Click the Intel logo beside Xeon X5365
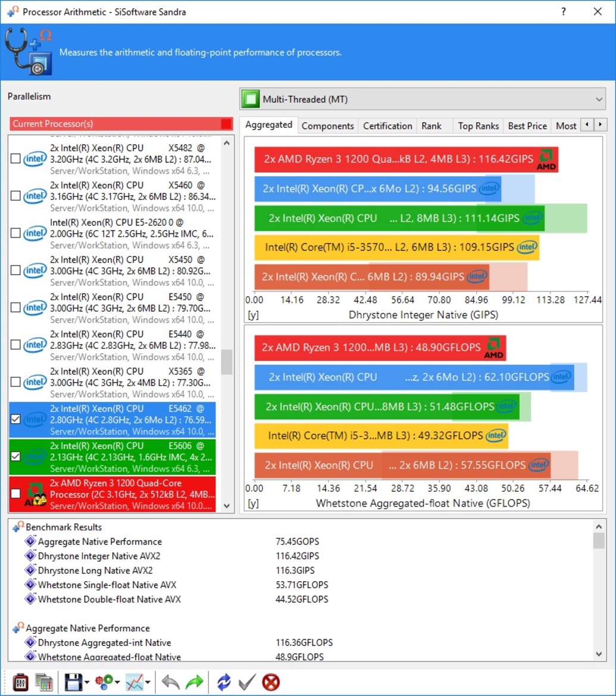 (35, 383)
